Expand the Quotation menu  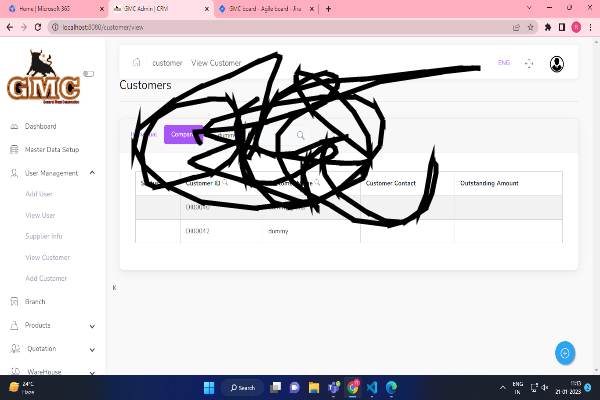pos(92,349)
